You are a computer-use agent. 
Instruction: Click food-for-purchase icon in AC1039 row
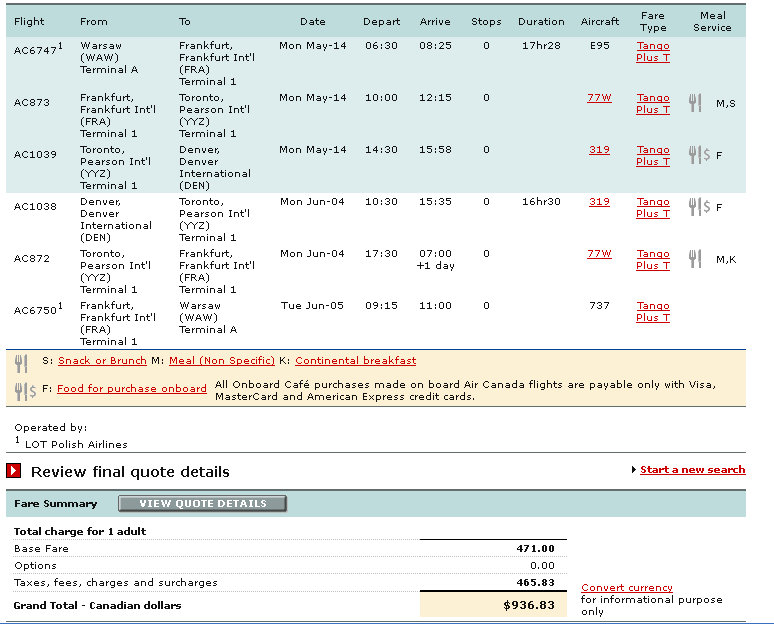coord(699,155)
